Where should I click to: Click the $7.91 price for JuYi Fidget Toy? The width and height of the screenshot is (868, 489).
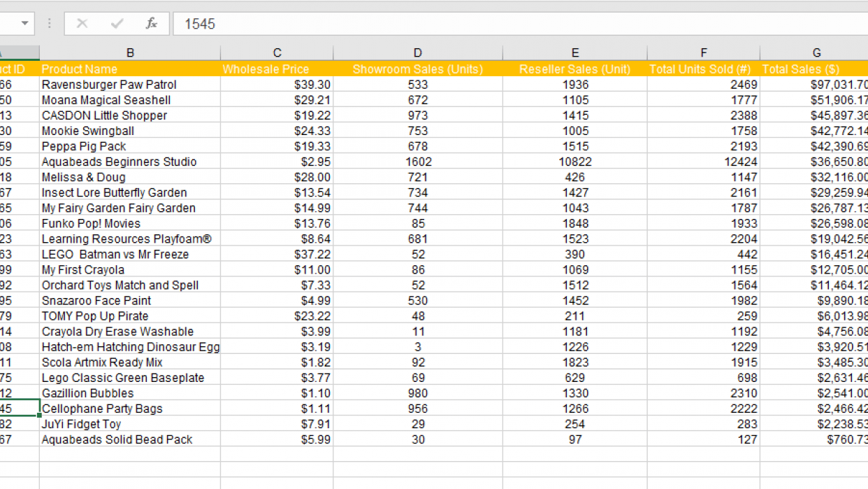(277, 423)
